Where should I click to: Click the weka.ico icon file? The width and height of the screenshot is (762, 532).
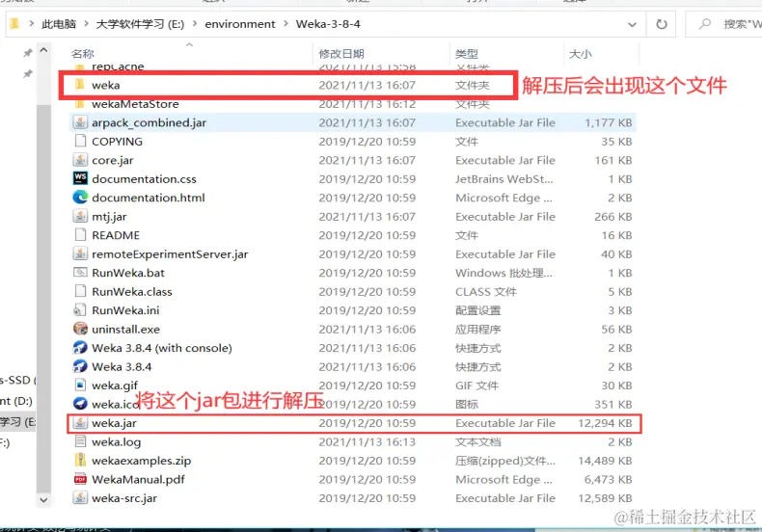tap(80, 404)
